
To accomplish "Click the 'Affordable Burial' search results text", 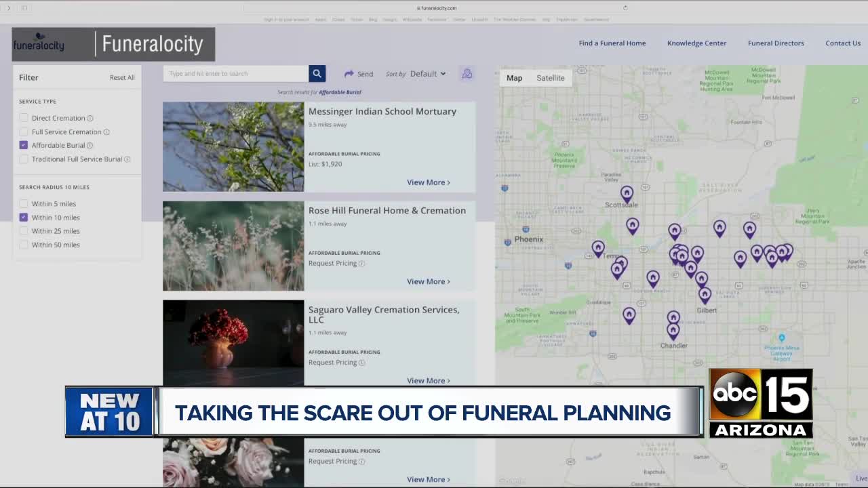I will click(x=340, y=92).
